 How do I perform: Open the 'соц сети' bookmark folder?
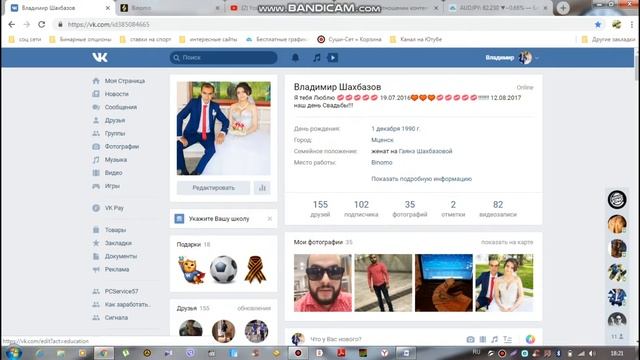[x=25, y=39]
